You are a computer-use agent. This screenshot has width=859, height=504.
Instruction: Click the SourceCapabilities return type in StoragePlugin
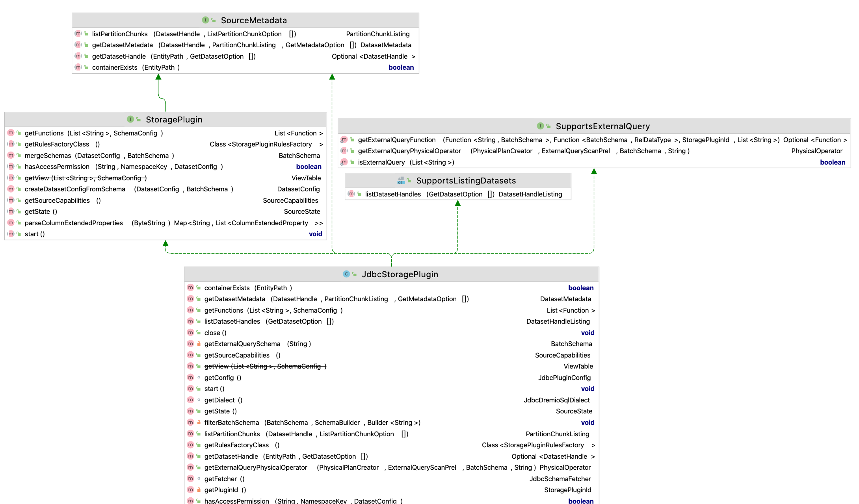290,200
